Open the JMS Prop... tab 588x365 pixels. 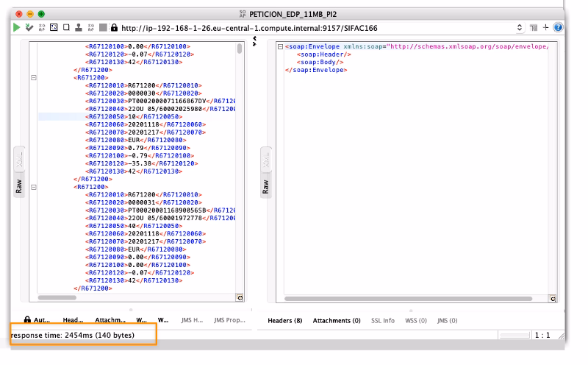[x=229, y=320]
